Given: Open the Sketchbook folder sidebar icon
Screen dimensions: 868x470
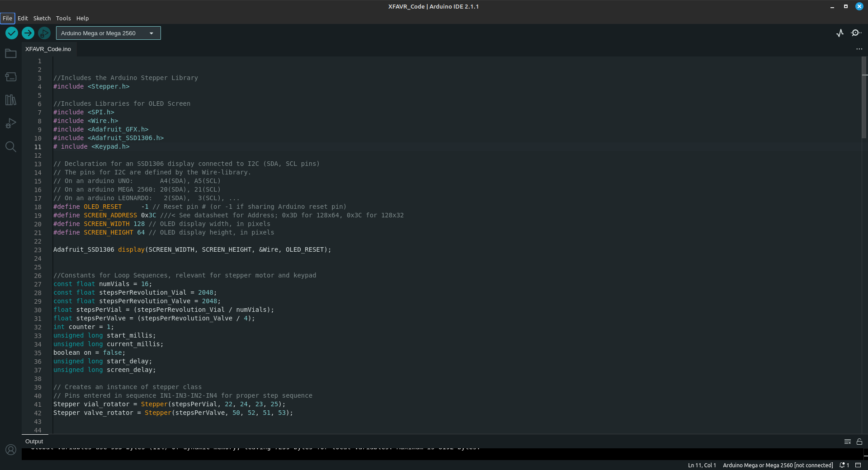Looking at the screenshot, I should (x=11, y=53).
